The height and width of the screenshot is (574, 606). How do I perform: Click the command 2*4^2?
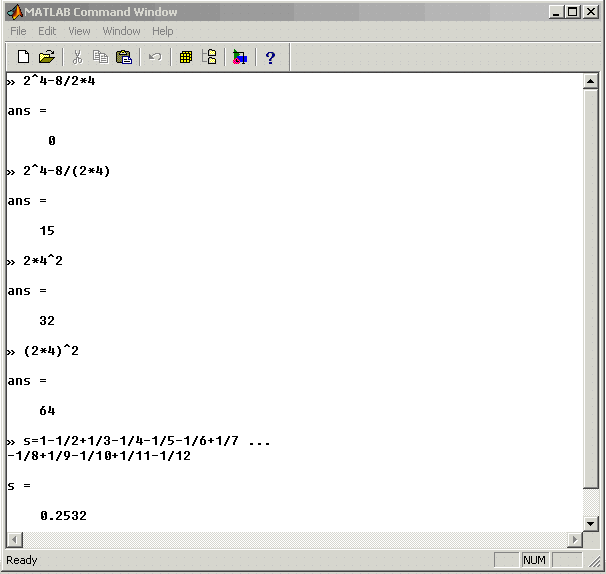[x=43, y=261]
